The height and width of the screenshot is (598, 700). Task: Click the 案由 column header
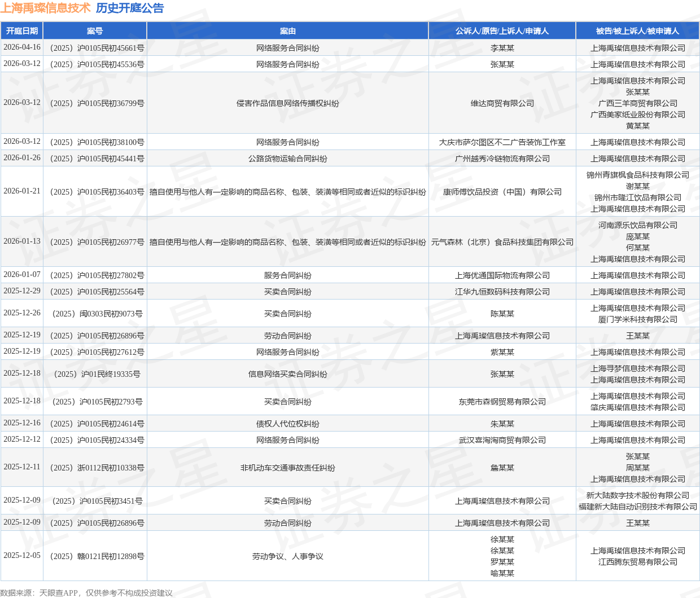tap(288, 31)
